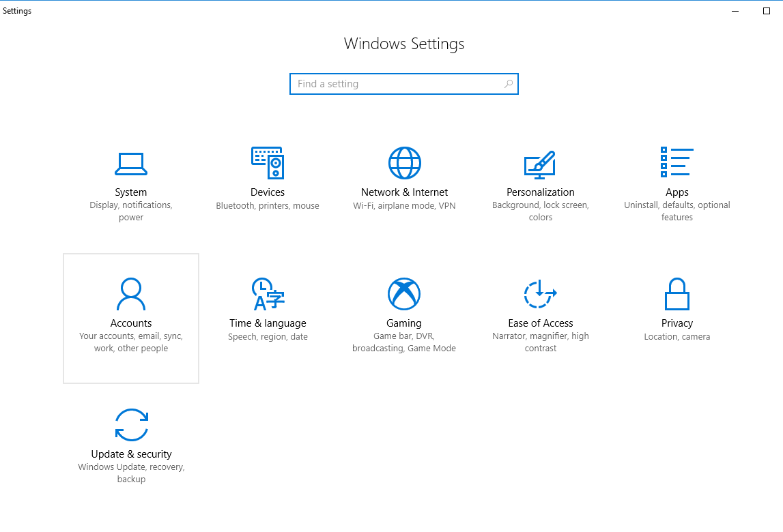The image size is (783, 532).
Task: Open the Gaming Xbox icon
Action: pos(404,294)
